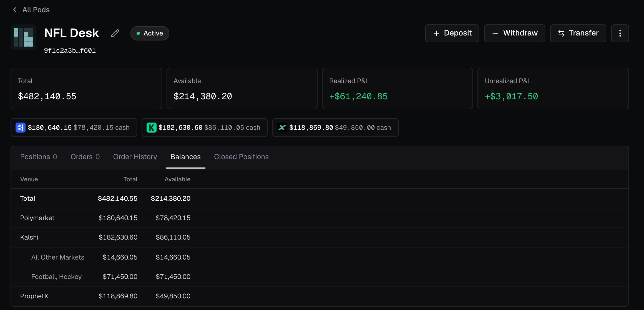Click the Football, Hockey sub-row
644x310 pixels.
pyautogui.click(x=320, y=277)
